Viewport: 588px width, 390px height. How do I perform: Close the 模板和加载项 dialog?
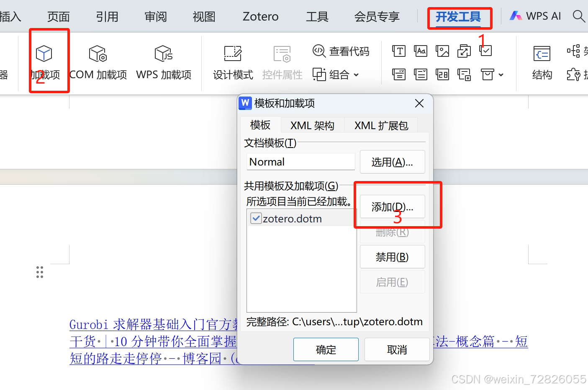pyautogui.click(x=419, y=103)
